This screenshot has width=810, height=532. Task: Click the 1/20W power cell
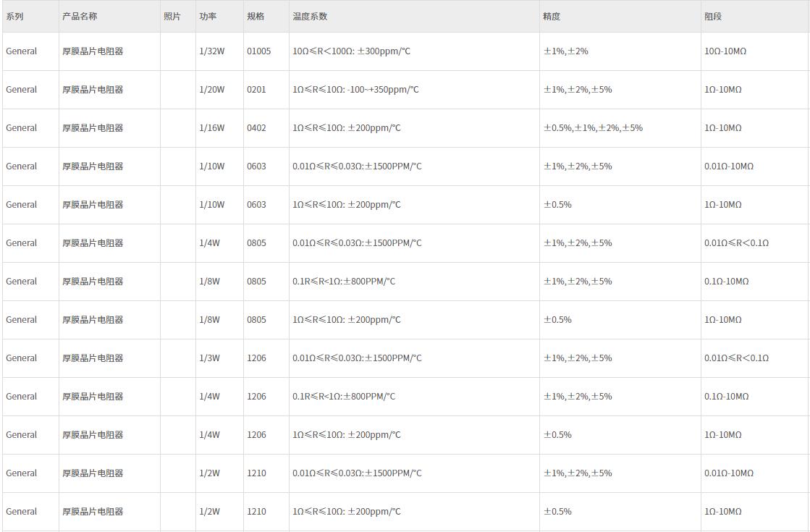212,90
